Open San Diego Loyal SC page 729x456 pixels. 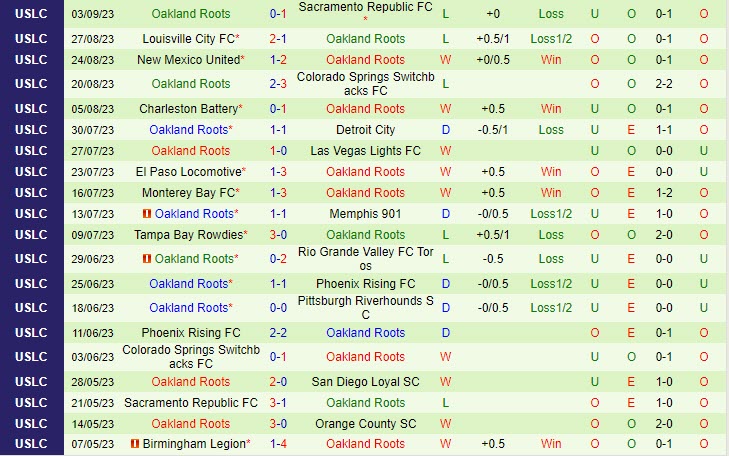tap(366, 381)
